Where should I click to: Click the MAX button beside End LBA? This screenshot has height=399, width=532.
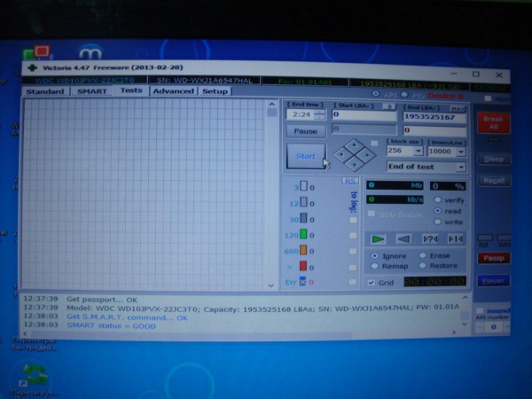click(458, 108)
